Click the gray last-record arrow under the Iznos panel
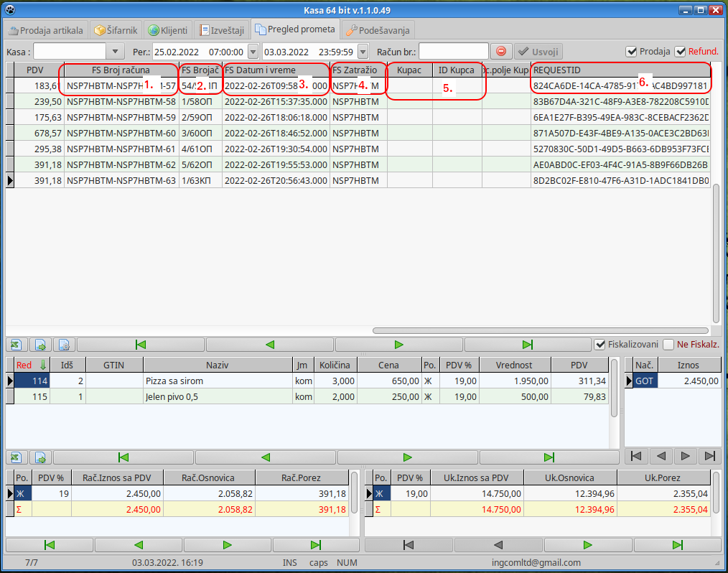 [x=709, y=456]
